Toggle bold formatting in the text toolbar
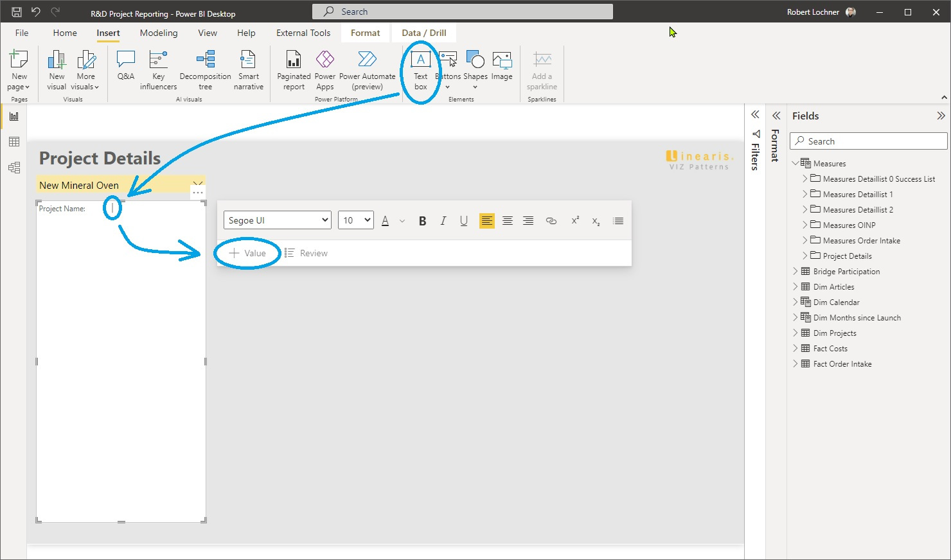The image size is (951, 560). pyautogui.click(x=422, y=220)
